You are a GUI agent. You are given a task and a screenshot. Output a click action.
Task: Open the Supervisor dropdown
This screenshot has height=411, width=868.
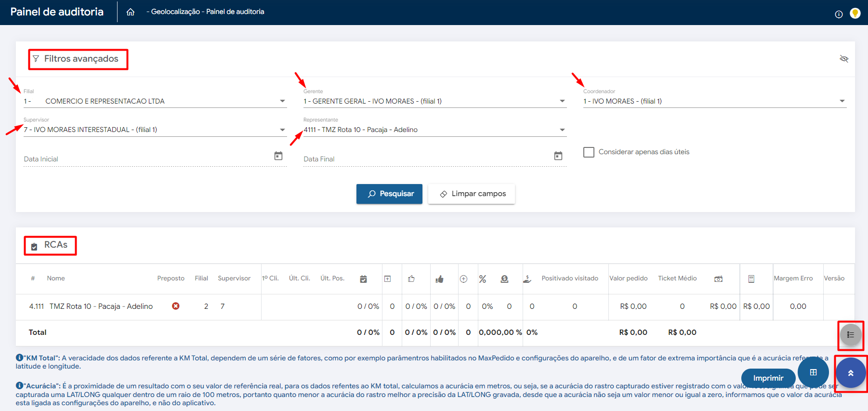click(x=282, y=130)
